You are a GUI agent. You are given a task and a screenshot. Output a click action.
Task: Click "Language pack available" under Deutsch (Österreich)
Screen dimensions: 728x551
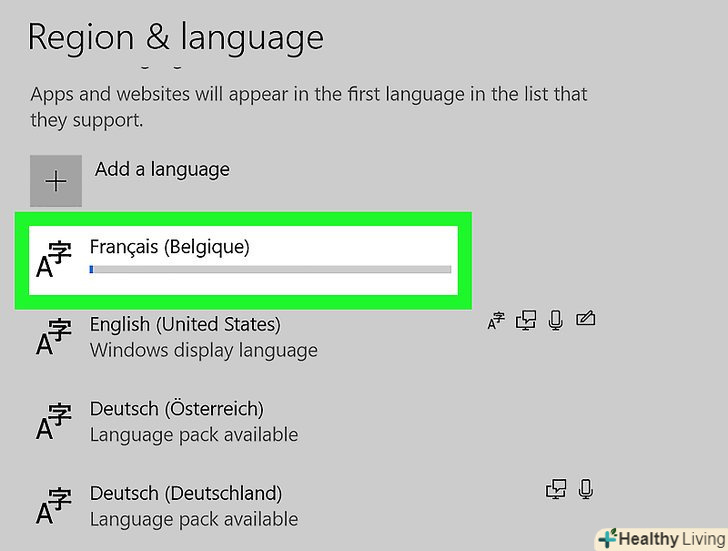point(194,435)
